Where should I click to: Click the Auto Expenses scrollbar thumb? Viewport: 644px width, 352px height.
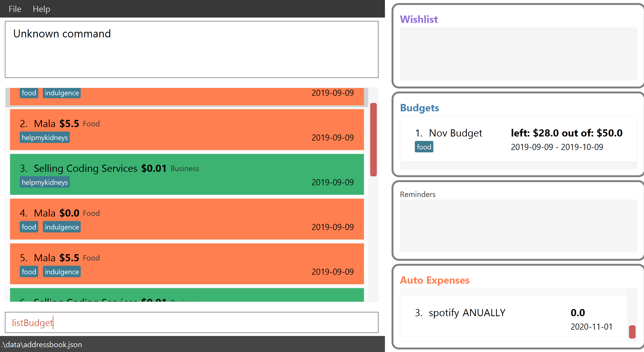pos(632,332)
